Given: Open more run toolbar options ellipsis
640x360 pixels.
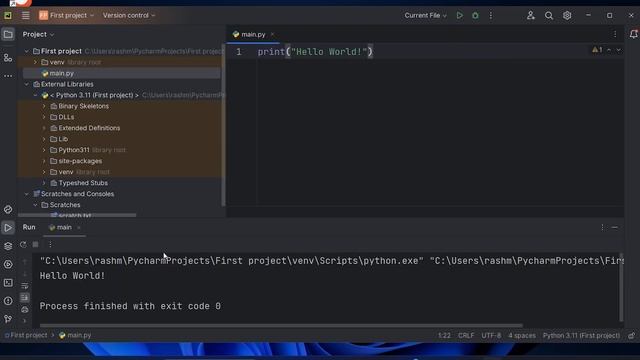Looking at the screenshot, I should click(x=50, y=244).
